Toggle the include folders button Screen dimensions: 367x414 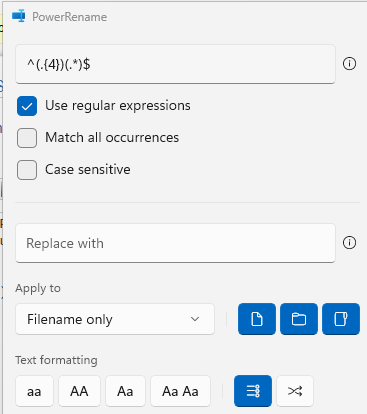tap(299, 319)
